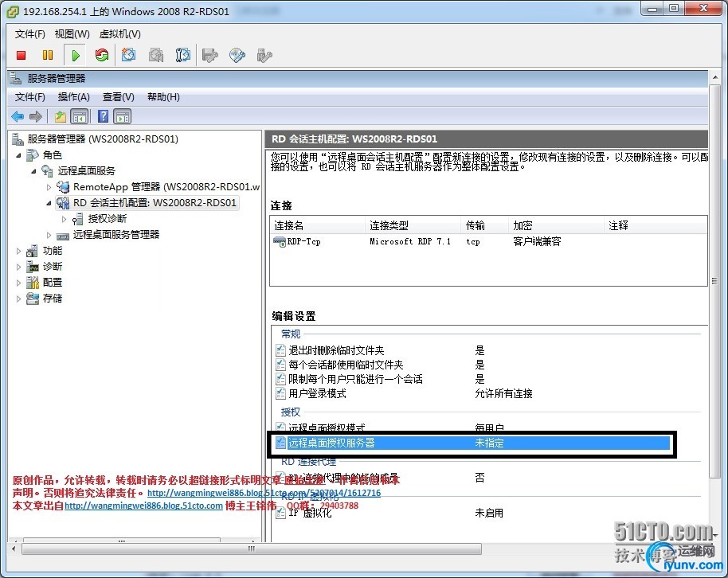This screenshot has height=578, width=728.
Task: Collapse the 角色 tree node
Action: pos(18,155)
